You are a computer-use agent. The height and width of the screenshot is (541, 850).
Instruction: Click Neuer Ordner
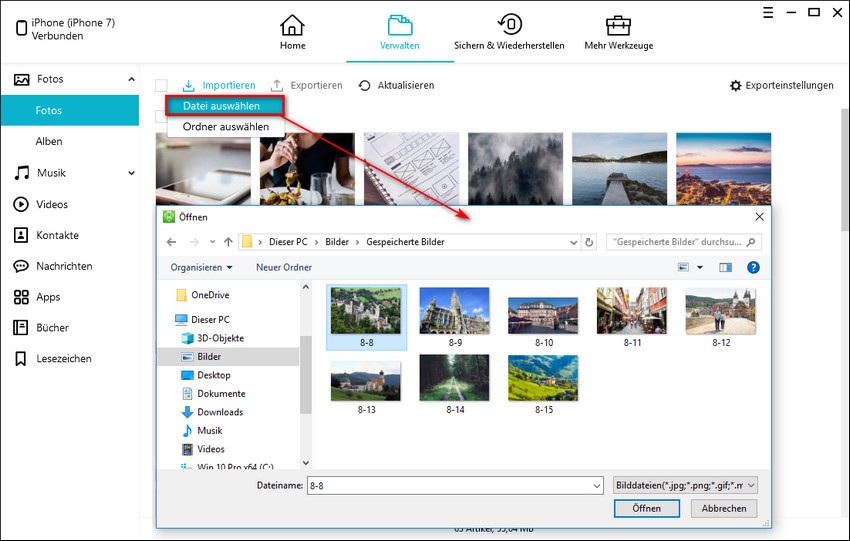284,268
